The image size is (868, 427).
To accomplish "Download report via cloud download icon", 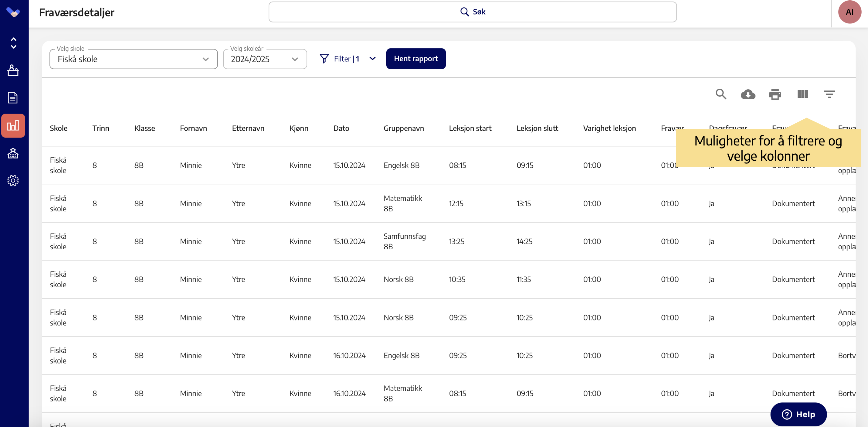I will 748,94.
